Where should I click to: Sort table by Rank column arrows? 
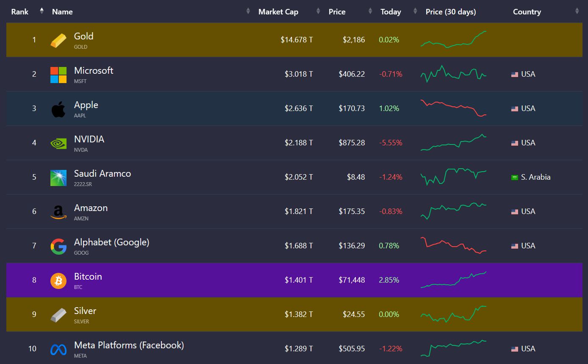tap(42, 11)
